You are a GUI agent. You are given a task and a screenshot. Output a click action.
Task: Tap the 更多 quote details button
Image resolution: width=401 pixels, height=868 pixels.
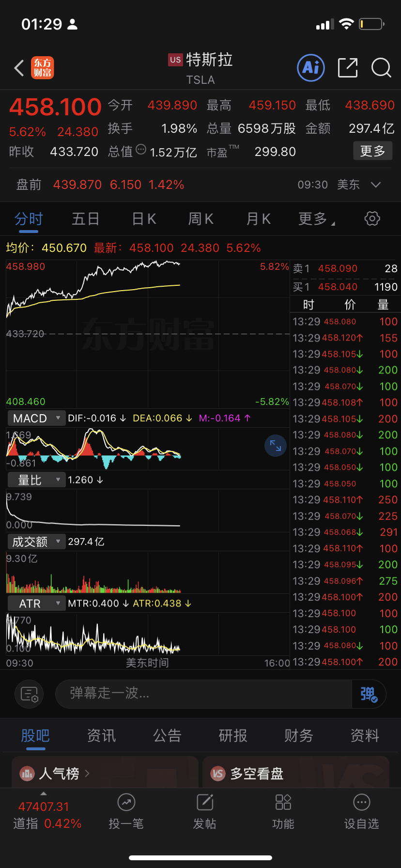coord(372,151)
